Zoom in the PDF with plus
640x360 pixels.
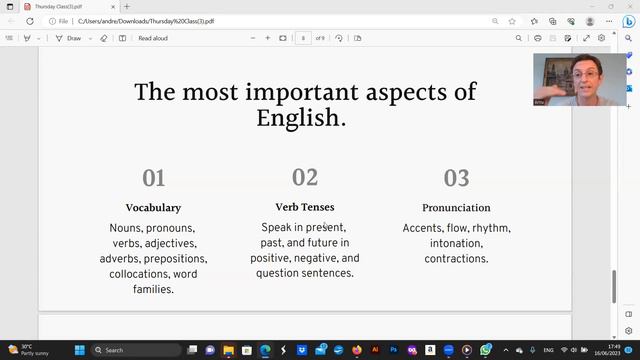tap(268, 38)
